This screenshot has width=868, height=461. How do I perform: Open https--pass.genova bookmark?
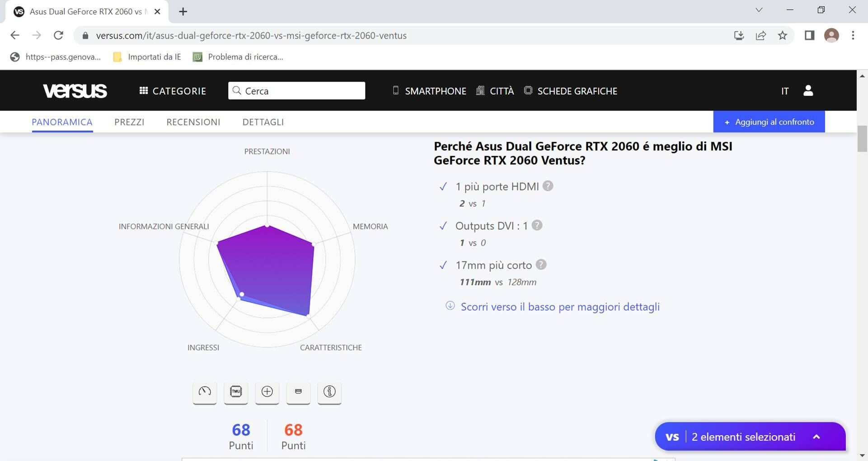point(55,57)
